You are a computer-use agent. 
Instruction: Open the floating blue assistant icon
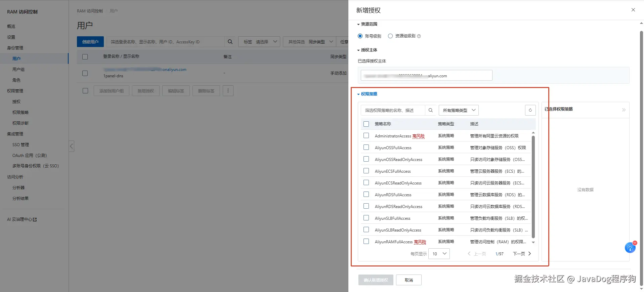pos(630,248)
